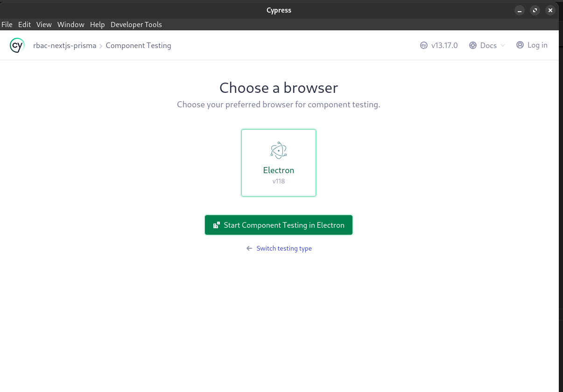
Task: Open the Help menu
Action: tap(98, 25)
